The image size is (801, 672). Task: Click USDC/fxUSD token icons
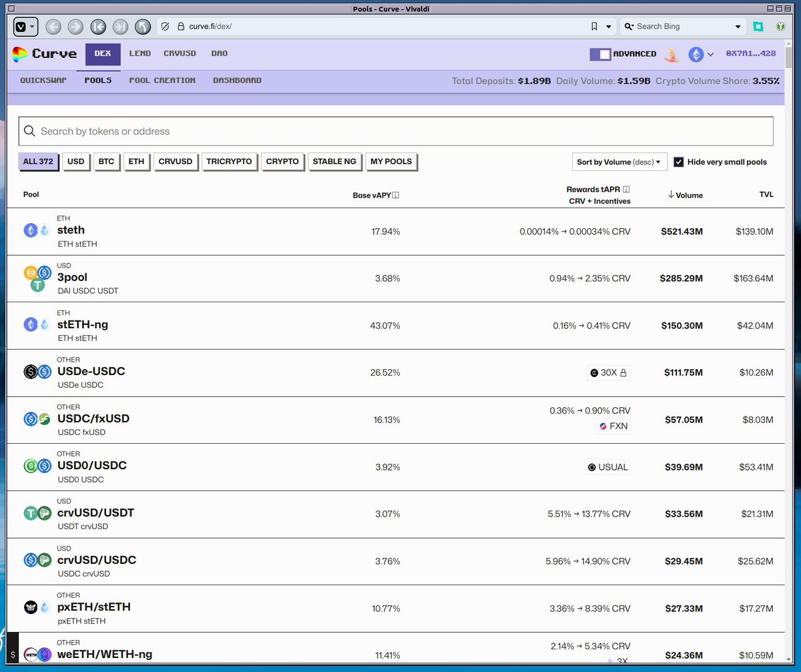37,419
